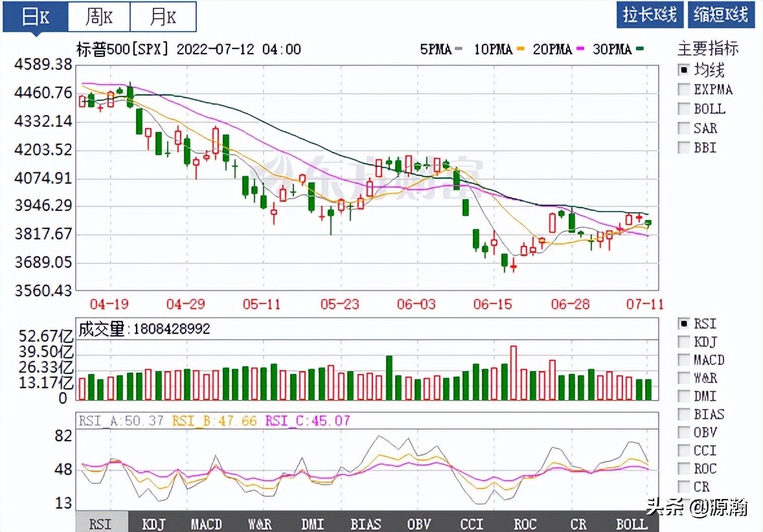Tick the ROC checkbox in right panel
The height and width of the screenshot is (532, 763).
[684, 469]
